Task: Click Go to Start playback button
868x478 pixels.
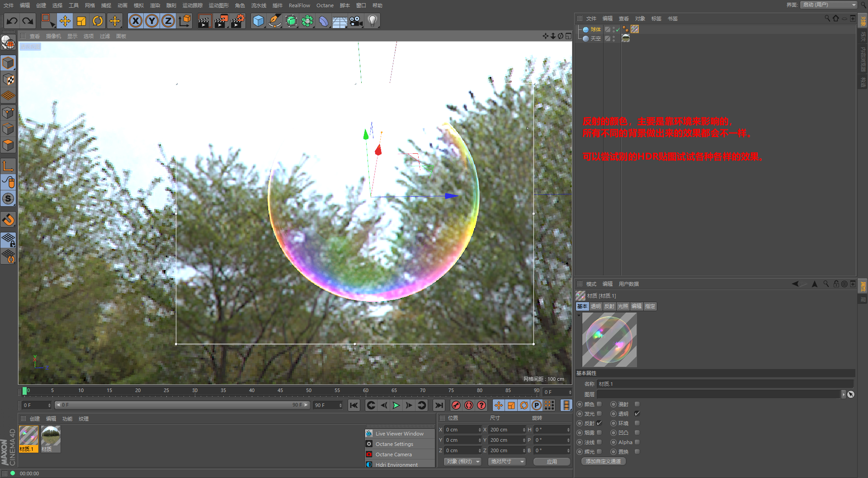Action: [354, 405]
